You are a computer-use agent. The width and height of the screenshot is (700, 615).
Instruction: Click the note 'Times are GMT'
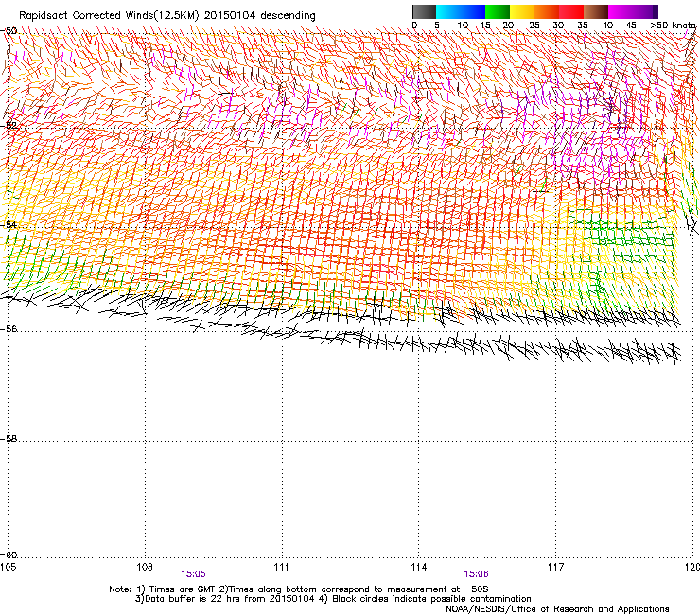(x=183, y=589)
